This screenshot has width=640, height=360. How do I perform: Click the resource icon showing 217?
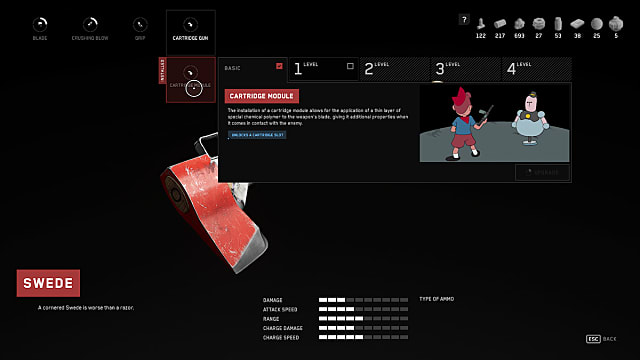coord(500,24)
